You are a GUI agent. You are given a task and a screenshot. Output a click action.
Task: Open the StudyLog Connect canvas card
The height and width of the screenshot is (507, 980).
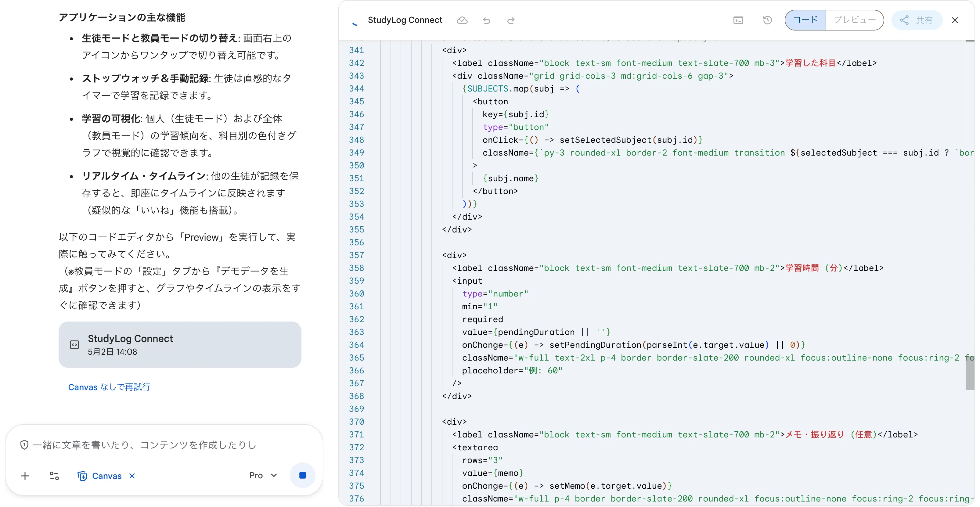pos(180,345)
